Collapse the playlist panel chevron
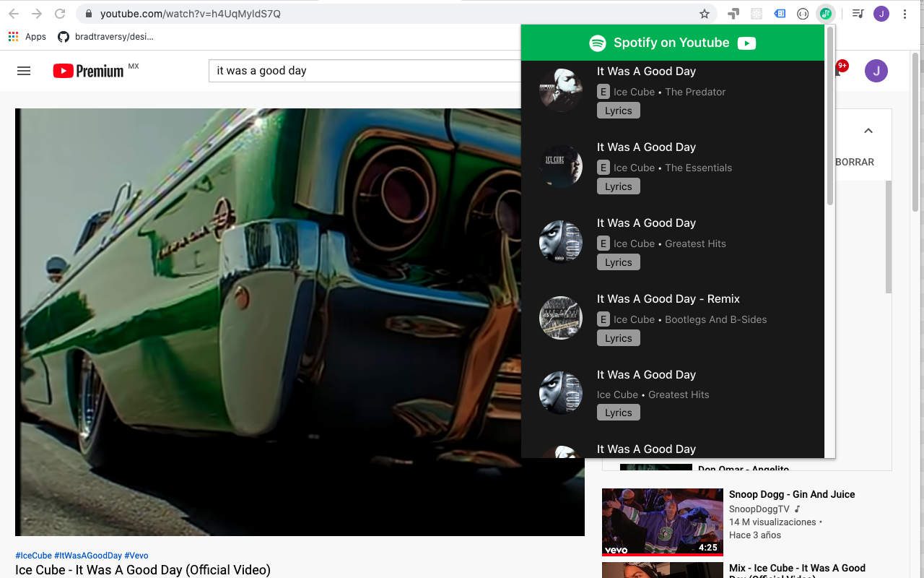Image resolution: width=924 pixels, height=578 pixels. coord(868,131)
